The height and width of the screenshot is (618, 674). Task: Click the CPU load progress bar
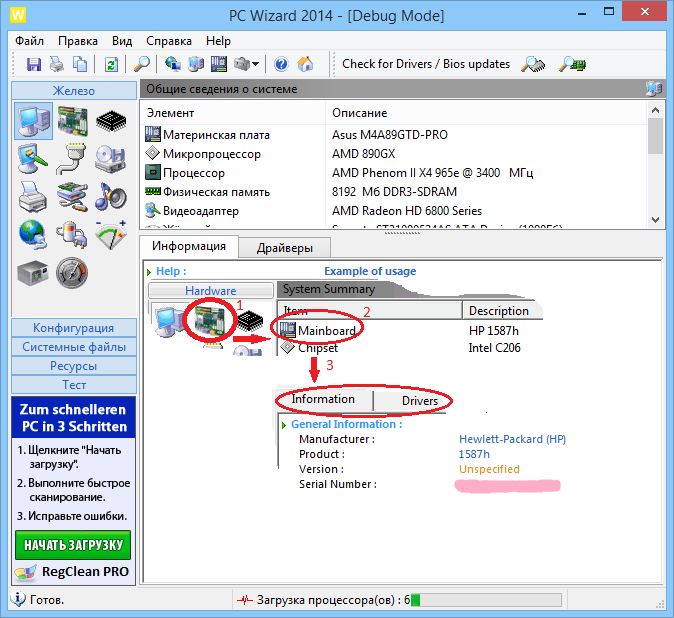pos(486,600)
